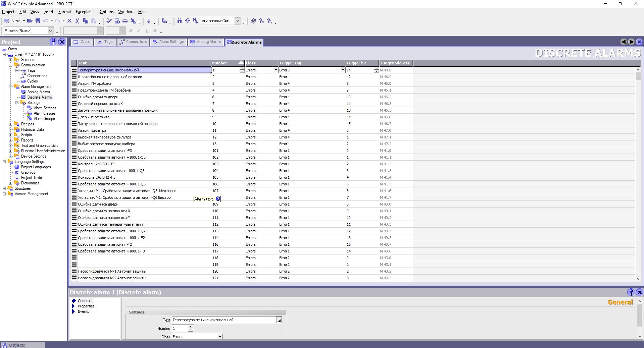644x348 pixels.
Task: Click the Delete (X) toolbar icon
Action: click(x=69, y=21)
